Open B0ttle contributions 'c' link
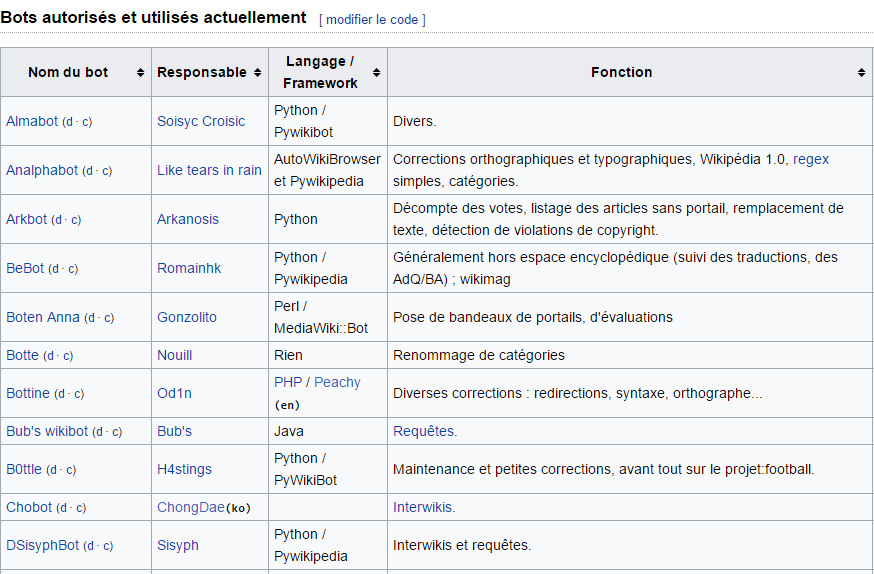874x574 pixels. point(70,470)
